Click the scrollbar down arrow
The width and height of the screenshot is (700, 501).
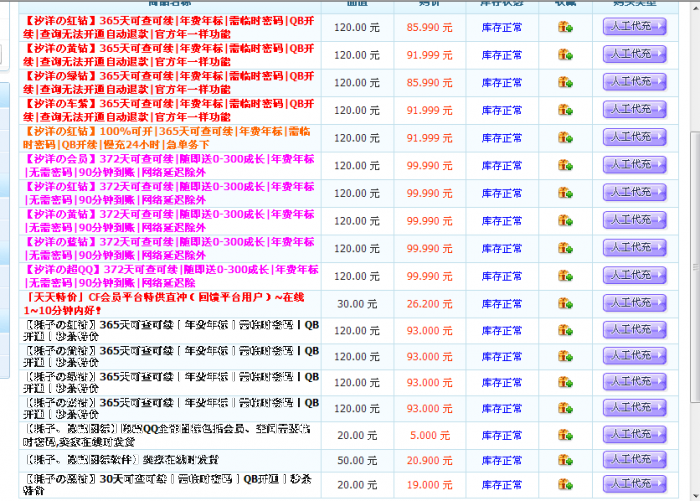click(696, 496)
